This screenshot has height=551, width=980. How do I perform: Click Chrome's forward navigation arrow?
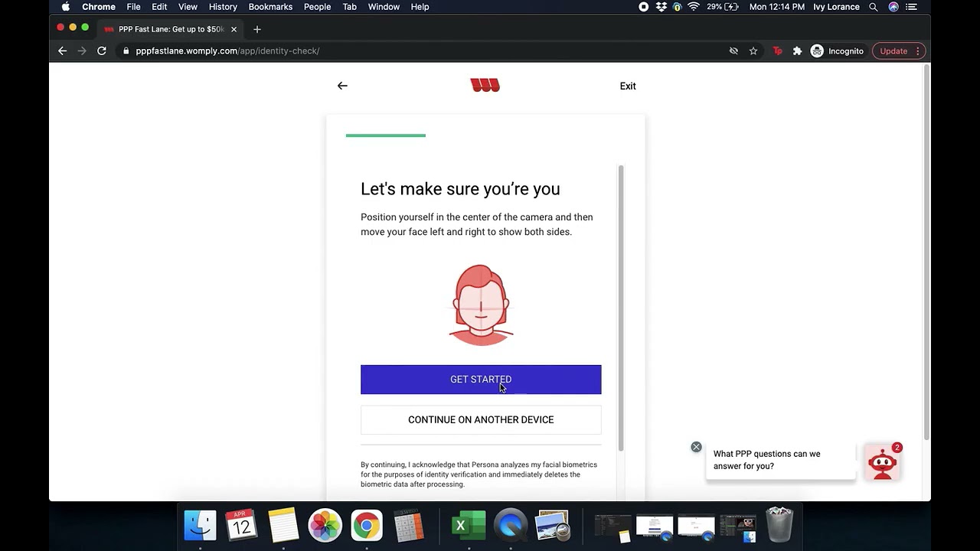[82, 51]
